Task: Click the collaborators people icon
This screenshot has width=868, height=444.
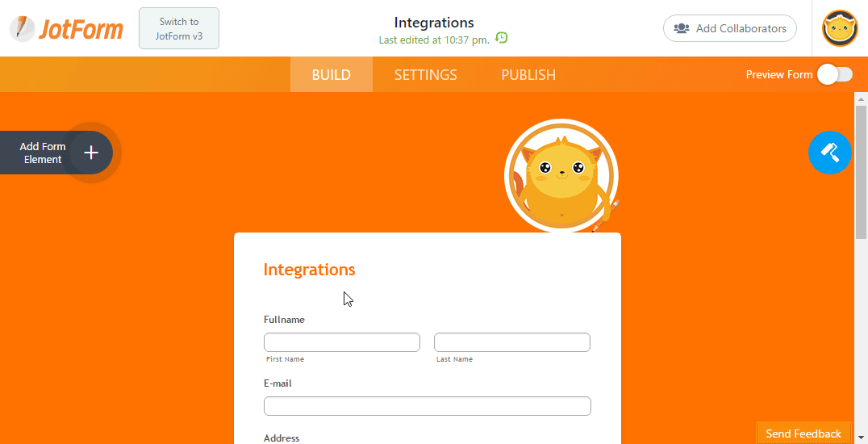Action: 682,28
